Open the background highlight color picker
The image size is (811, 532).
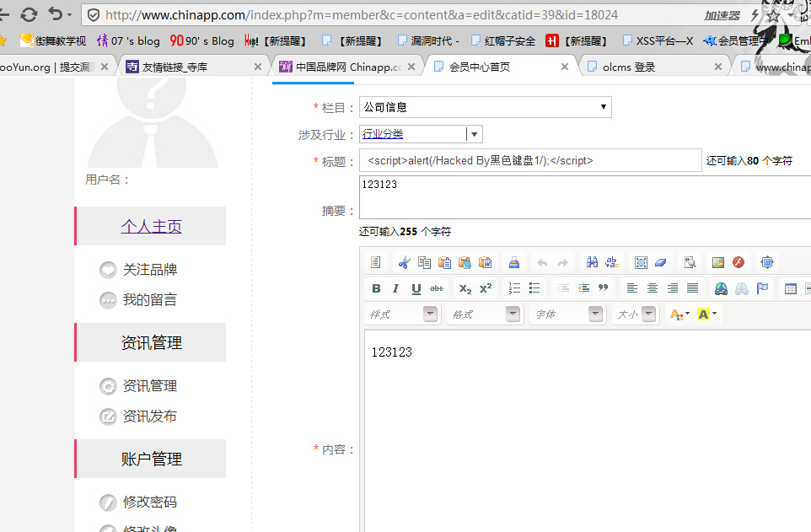click(x=706, y=314)
